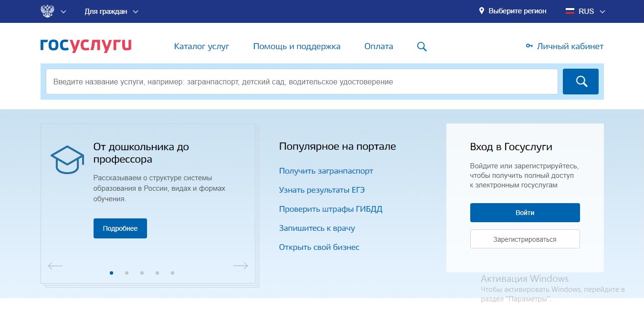Open 'Получить загранпаспорт' link

pos(326,171)
